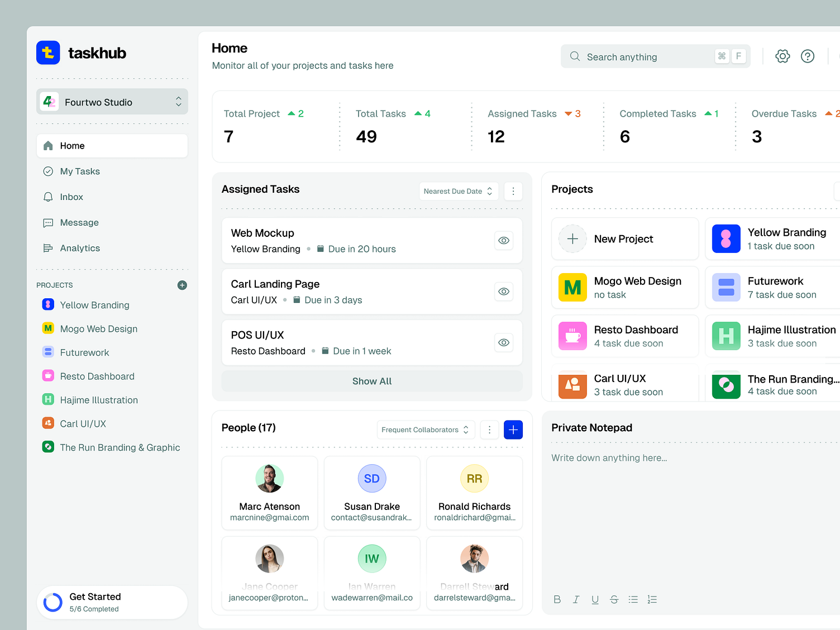Click the Get Started progress circle
Screen dimensions: 840x630
click(x=52, y=602)
